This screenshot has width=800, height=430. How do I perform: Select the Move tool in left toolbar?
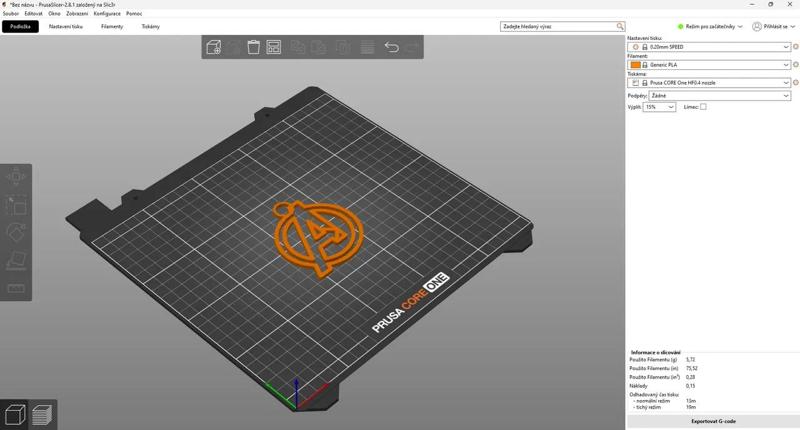tap(16, 177)
